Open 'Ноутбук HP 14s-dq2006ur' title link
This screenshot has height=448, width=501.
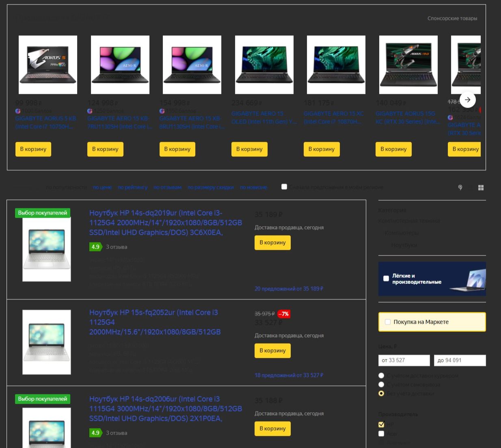pos(166,409)
